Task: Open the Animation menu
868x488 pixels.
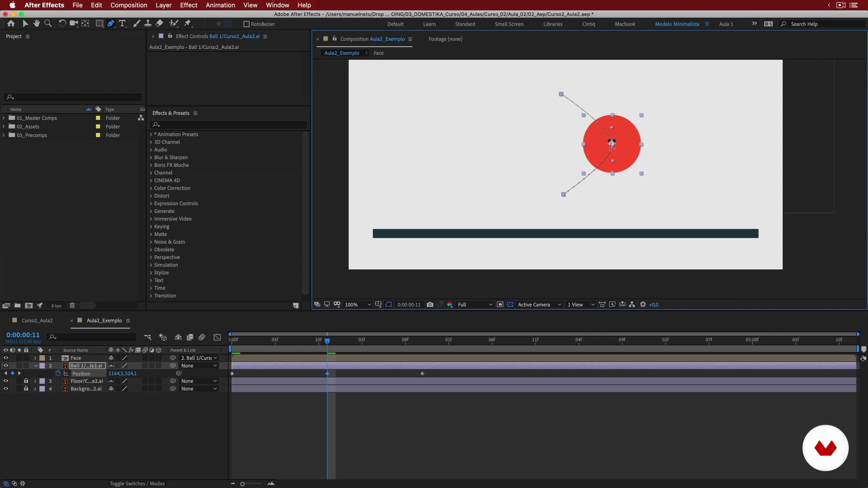Action: click(220, 5)
